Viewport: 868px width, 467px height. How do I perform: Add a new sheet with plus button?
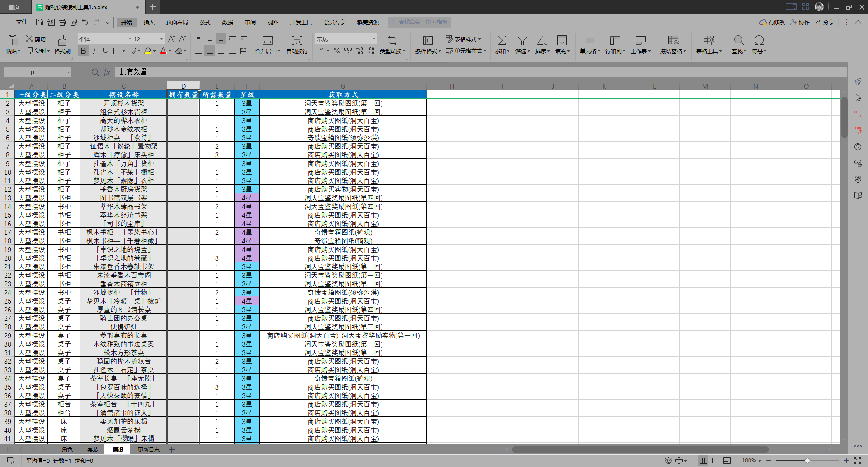click(171, 449)
